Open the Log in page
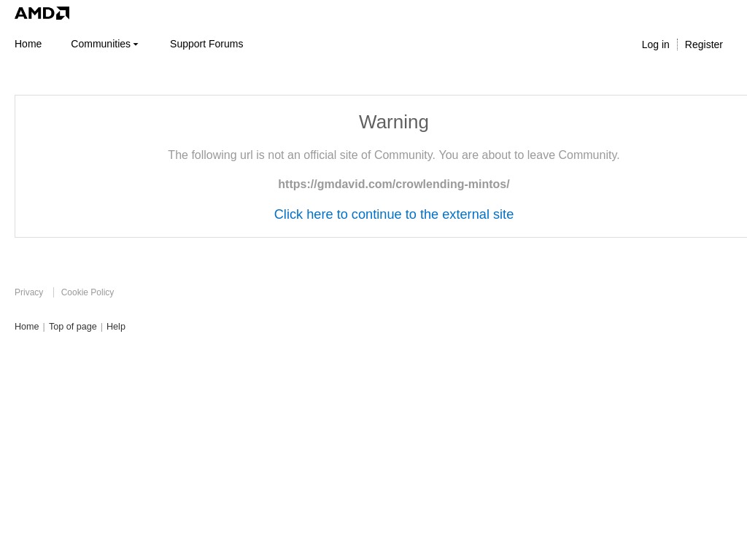The height and width of the screenshot is (560, 747). [655, 44]
